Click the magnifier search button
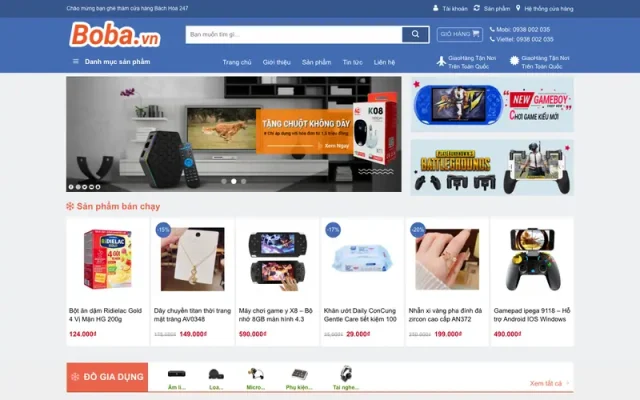 pyautogui.click(x=416, y=34)
